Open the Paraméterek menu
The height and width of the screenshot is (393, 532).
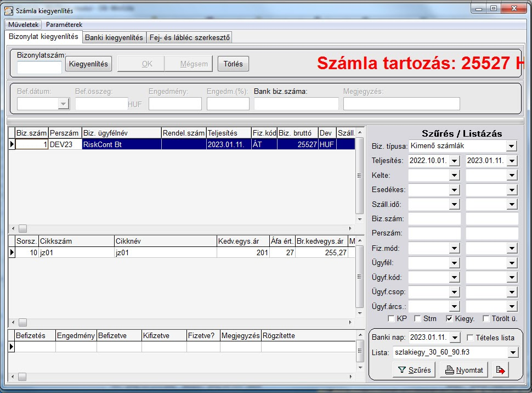pyautogui.click(x=64, y=25)
